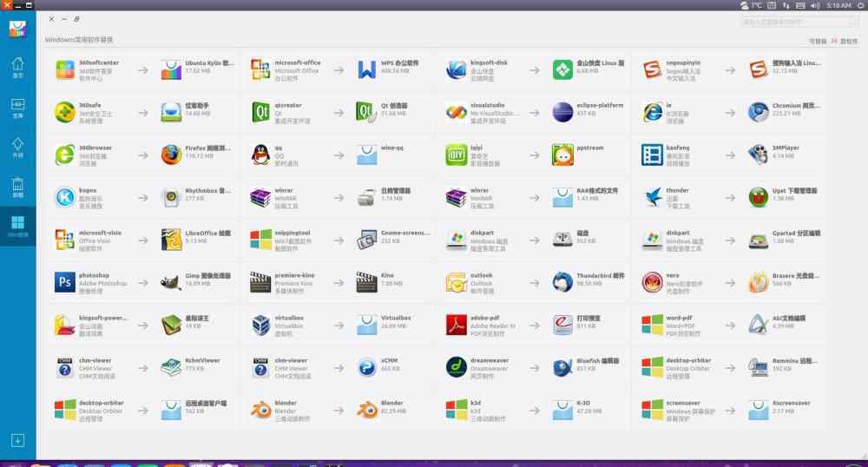Click the 360safe icon

pyautogui.click(x=65, y=112)
